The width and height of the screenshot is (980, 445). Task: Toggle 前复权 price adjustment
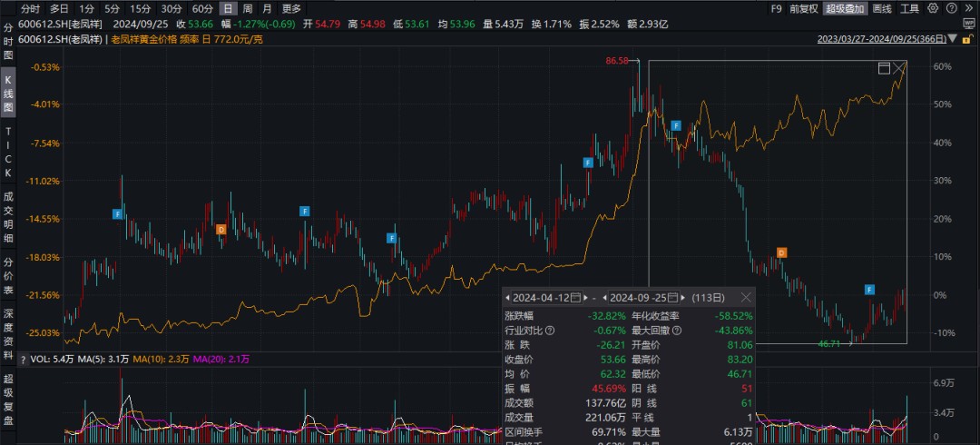click(x=803, y=8)
